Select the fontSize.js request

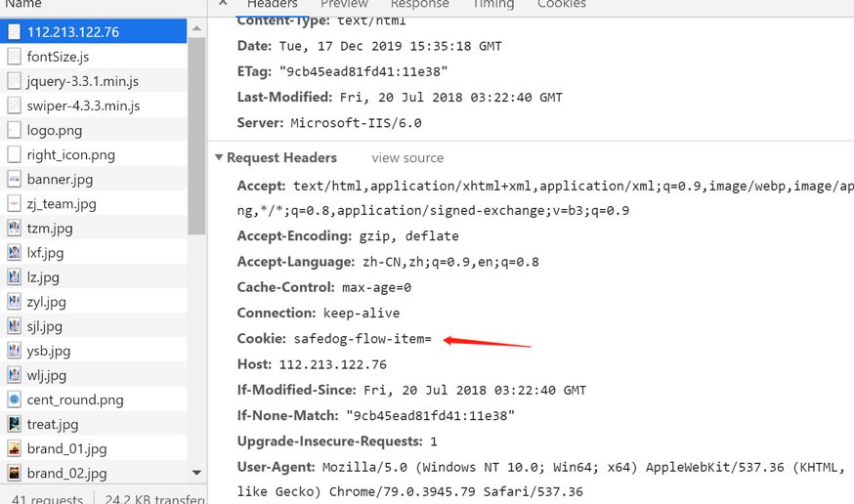[x=93, y=56]
